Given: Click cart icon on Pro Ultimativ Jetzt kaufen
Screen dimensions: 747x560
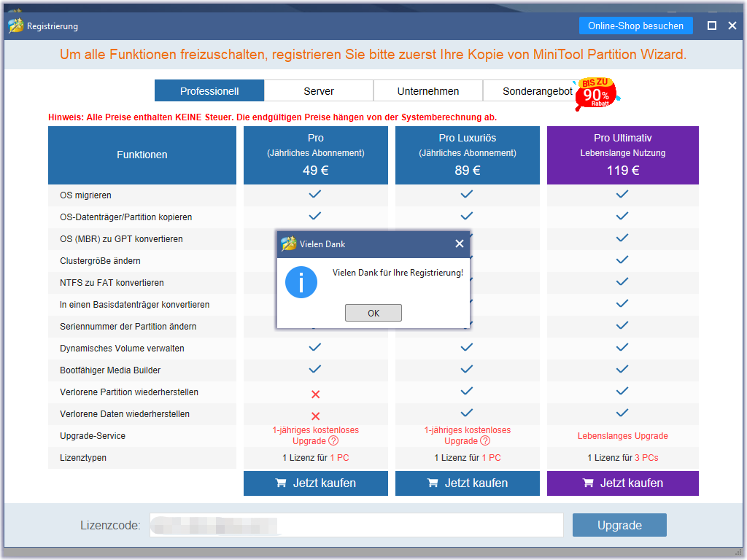Looking at the screenshot, I should pos(589,483).
